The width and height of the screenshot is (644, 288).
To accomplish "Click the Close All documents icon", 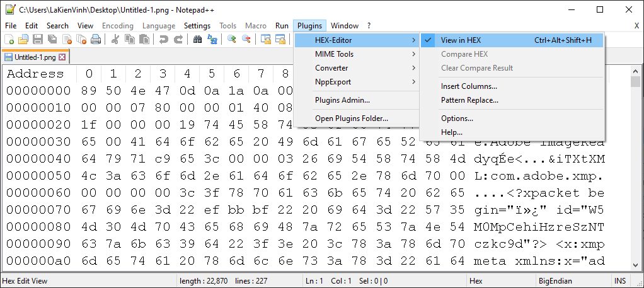I will [81, 40].
